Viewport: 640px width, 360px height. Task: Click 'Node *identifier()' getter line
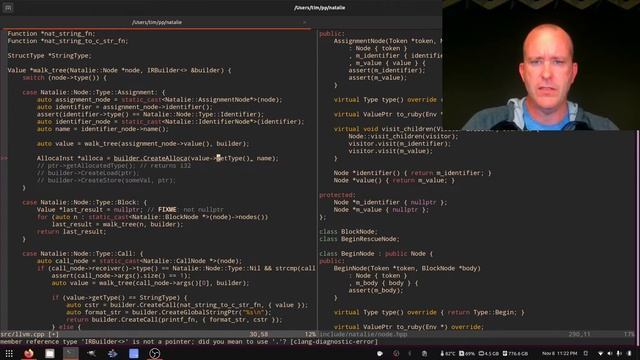413,173
